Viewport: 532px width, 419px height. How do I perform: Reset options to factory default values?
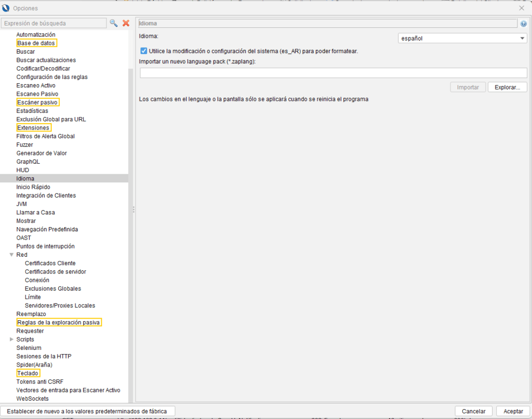click(x=87, y=411)
